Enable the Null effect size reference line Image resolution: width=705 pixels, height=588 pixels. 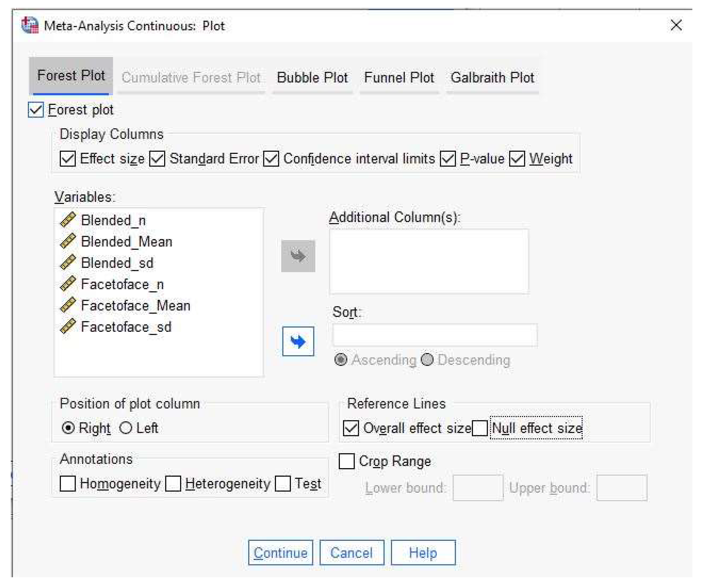(x=479, y=428)
